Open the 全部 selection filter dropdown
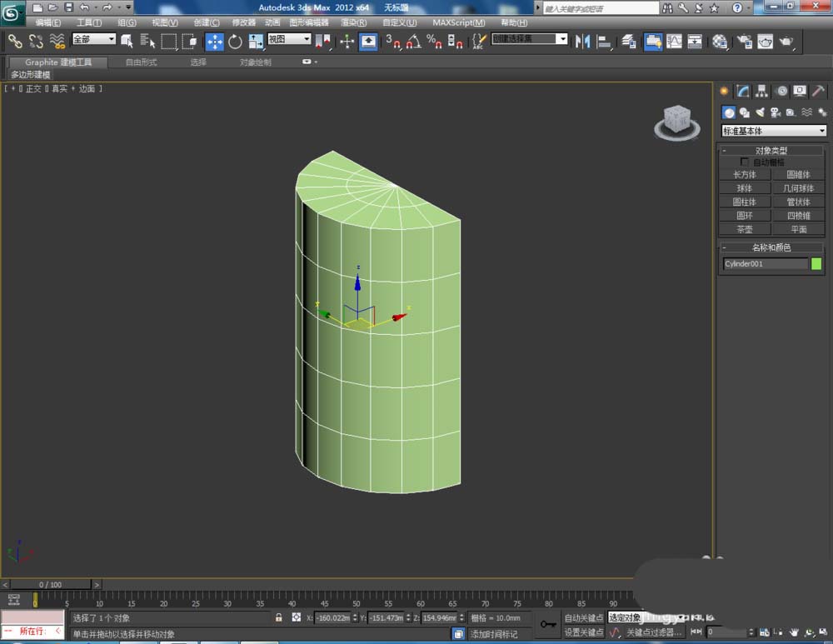The height and width of the screenshot is (644, 833). coord(93,40)
